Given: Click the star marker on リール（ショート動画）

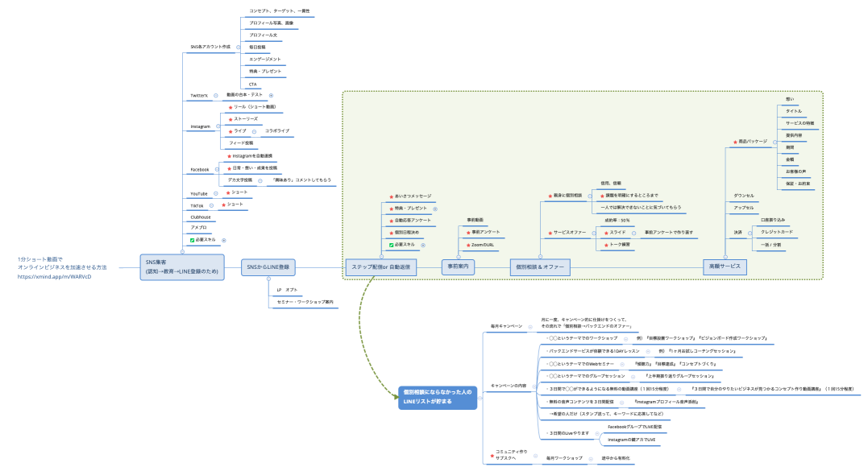Looking at the screenshot, I should coord(230,107).
